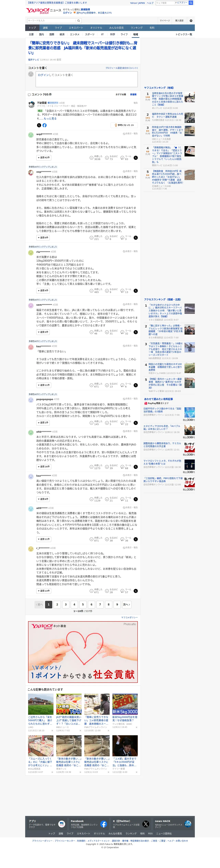The height and width of the screenshot is (868, 220).
Task: Share the expert comment on Facebook
Action: 45,125
